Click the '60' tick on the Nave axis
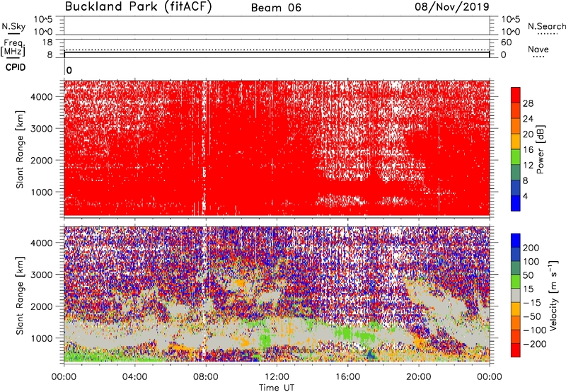The image size is (566, 392). tap(506, 42)
